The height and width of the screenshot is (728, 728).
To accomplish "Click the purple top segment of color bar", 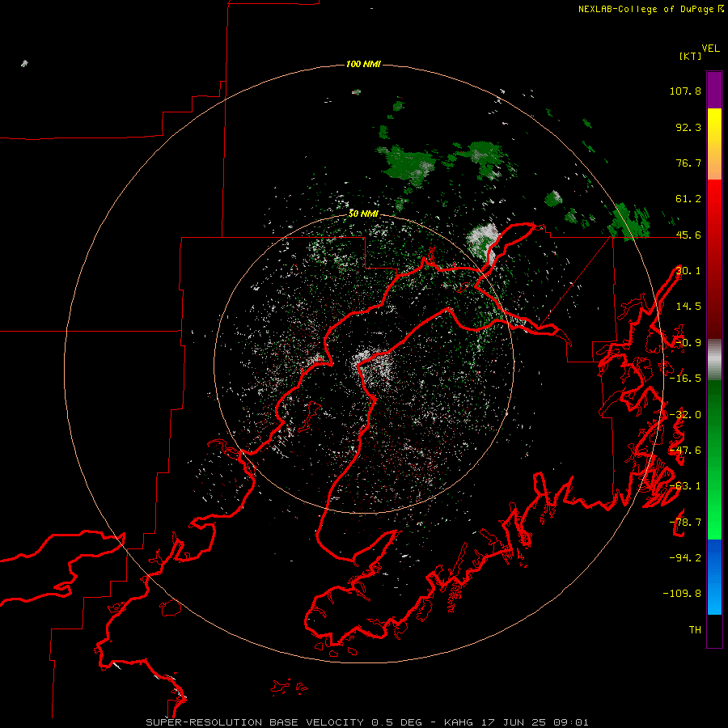I will pos(714,90).
